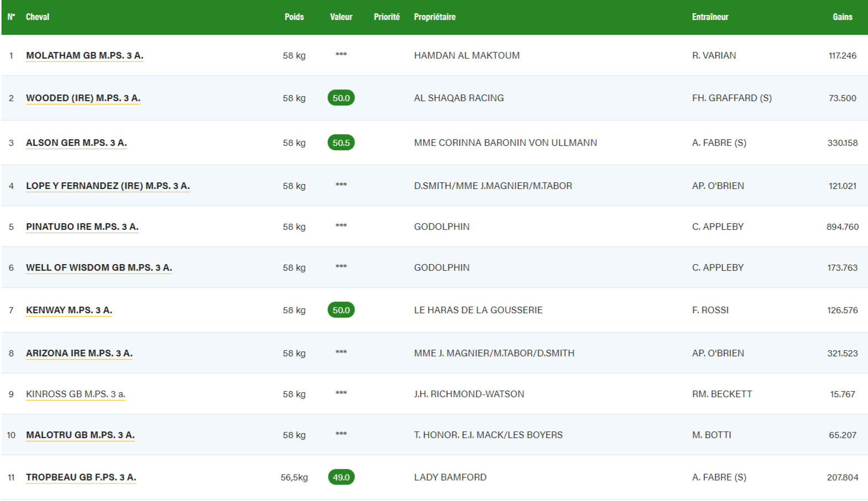Open horse MOLATHAM GB M.PS. 3 A.
Viewport: 868px width, 501px height.
[85, 56]
